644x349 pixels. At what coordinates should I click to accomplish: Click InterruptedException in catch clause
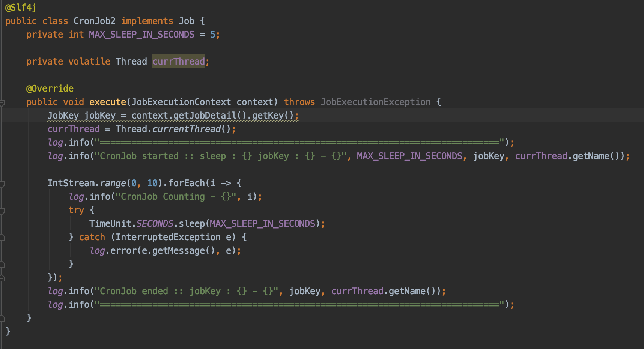[x=168, y=237]
